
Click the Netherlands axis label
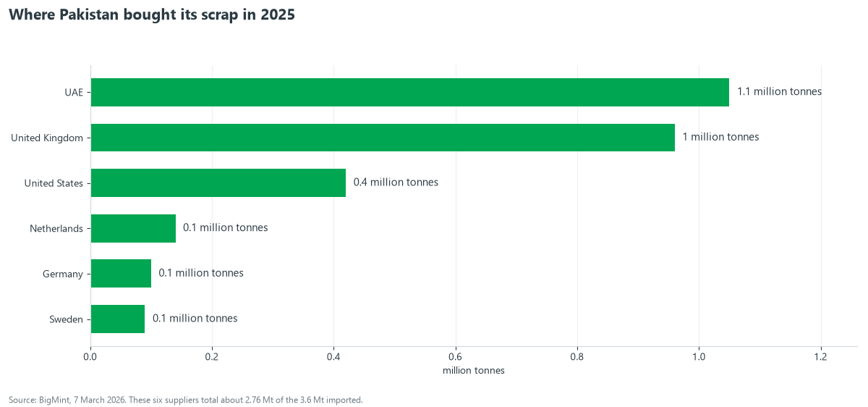click(56, 229)
